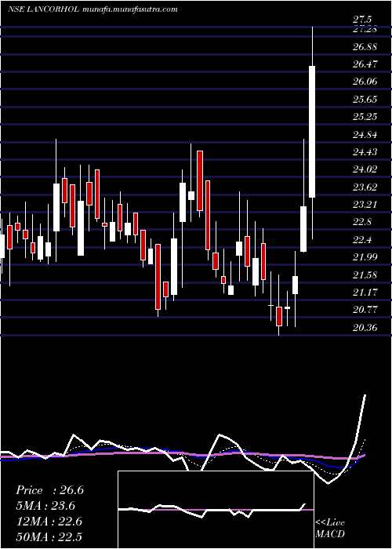This screenshot has height=549, width=392.
Task: Click the <<Live MACD label
Action: [330, 529]
